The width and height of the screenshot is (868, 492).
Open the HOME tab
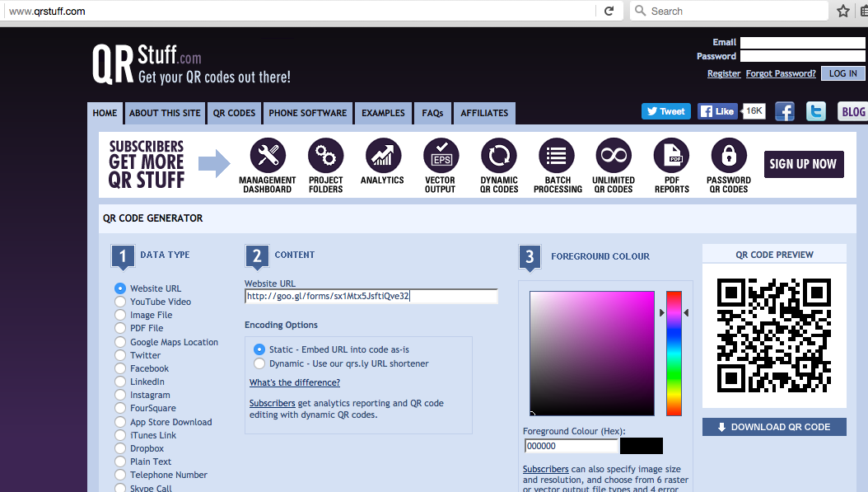105,113
